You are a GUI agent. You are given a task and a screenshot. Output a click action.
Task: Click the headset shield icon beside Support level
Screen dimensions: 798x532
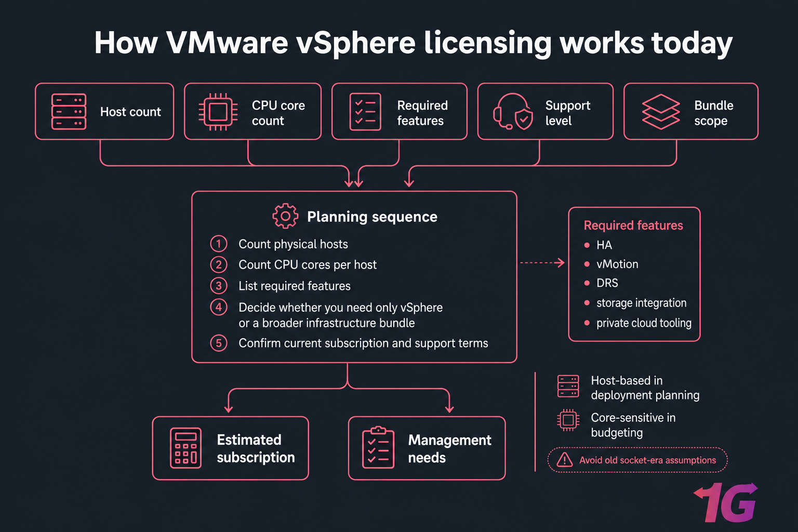[513, 111]
